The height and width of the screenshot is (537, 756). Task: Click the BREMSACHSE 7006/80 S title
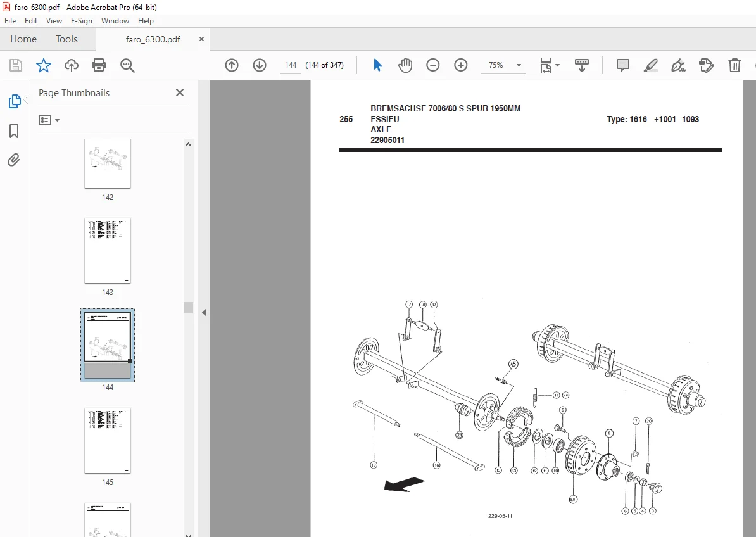point(446,108)
